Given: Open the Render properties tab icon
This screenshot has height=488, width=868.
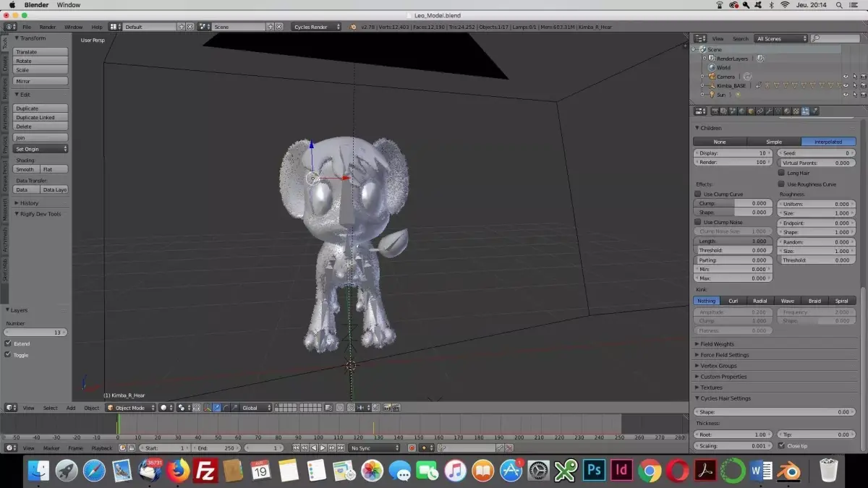Looking at the screenshot, I should pyautogui.click(x=715, y=111).
